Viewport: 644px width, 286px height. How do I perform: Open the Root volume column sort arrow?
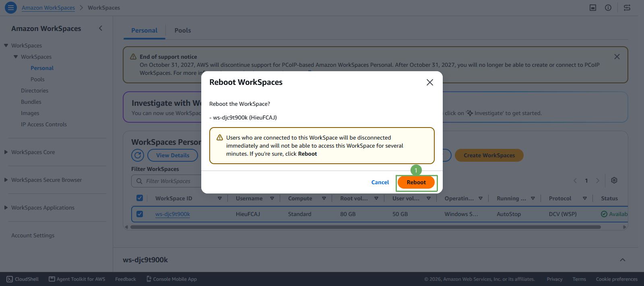pyautogui.click(x=376, y=198)
